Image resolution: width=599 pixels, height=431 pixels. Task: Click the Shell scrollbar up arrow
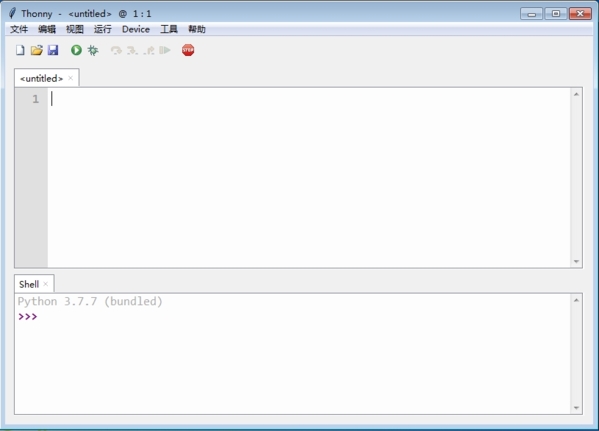pyautogui.click(x=576, y=300)
